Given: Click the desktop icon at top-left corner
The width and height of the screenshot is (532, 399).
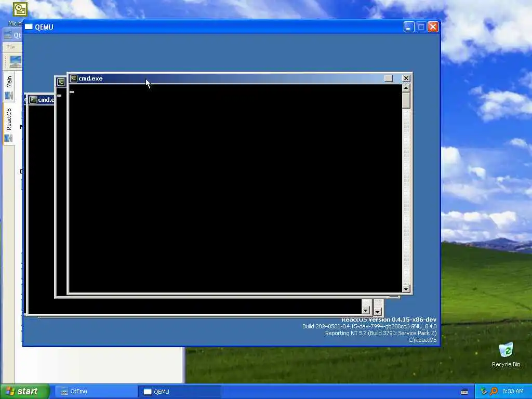Looking at the screenshot, I should coord(20,9).
